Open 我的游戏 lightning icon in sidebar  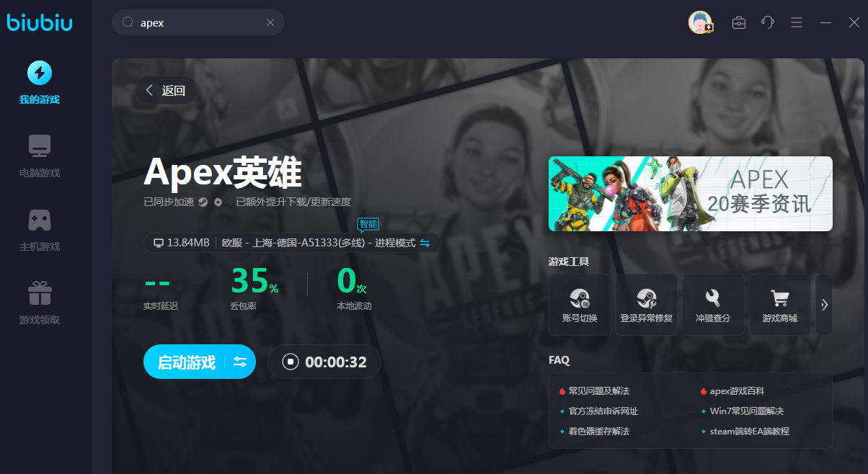pyautogui.click(x=40, y=73)
